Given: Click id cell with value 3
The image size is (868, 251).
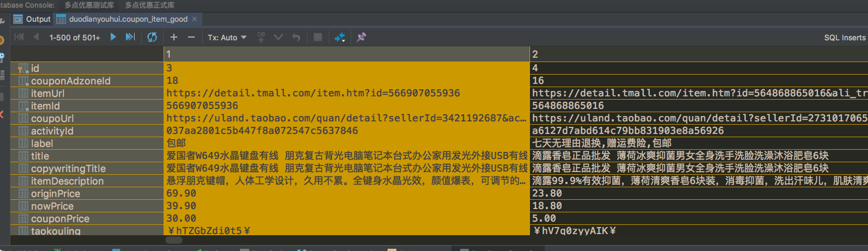Looking at the screenshot, I should coord(347,68).
